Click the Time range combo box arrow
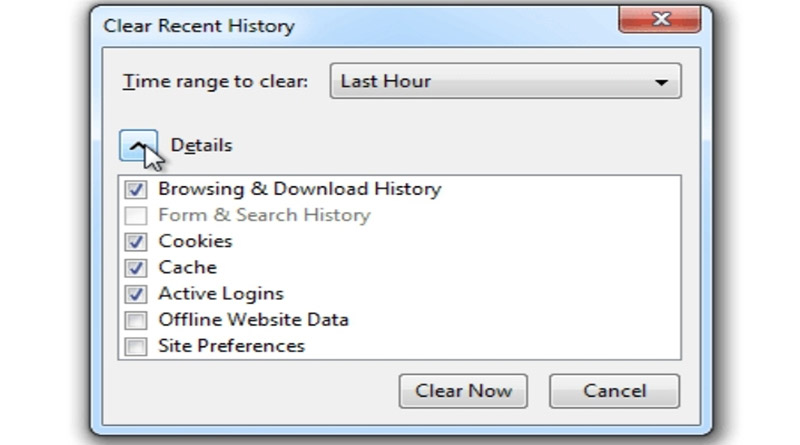Screen dimensions: 800x445 coord(661,83)
